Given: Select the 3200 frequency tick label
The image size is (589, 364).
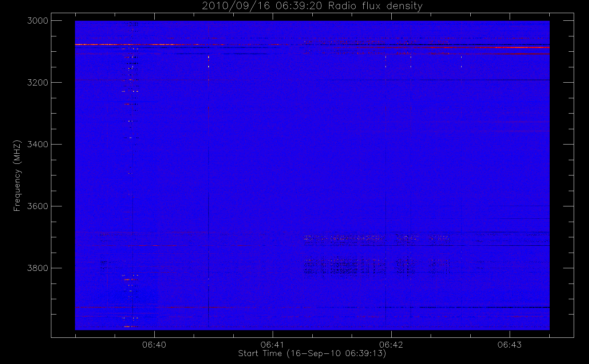Looking at the screenshot, I should [38, 83].
